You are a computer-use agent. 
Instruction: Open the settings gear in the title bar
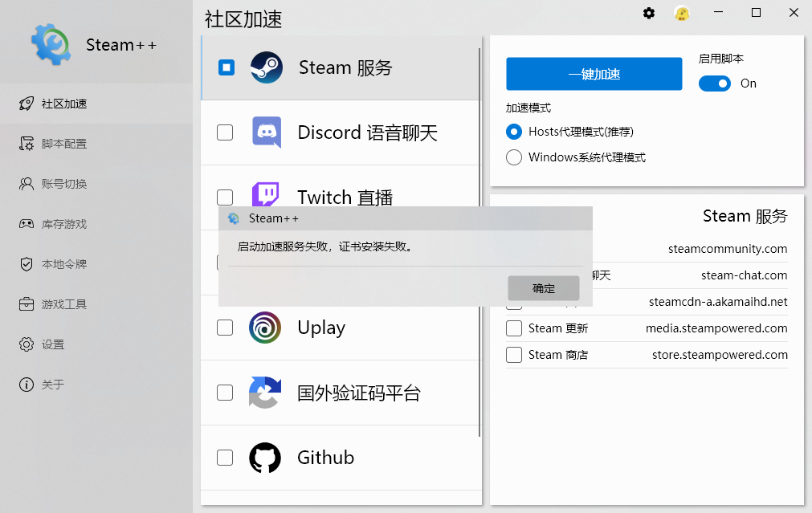(648, 13)
